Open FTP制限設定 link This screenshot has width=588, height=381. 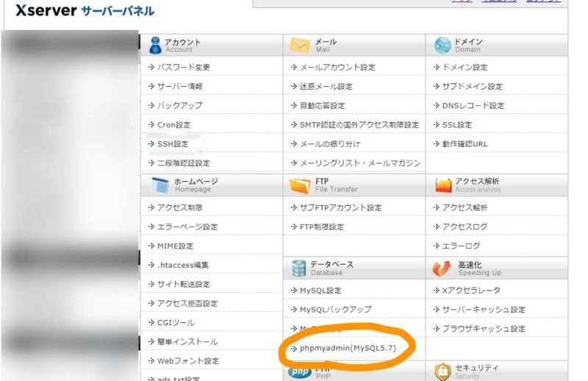pos(322,227)
